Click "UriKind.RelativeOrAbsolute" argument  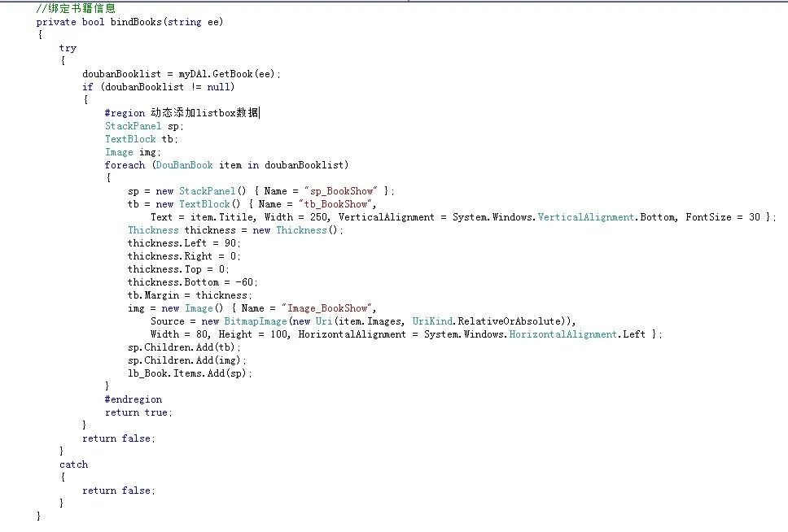tap(487, 321)
